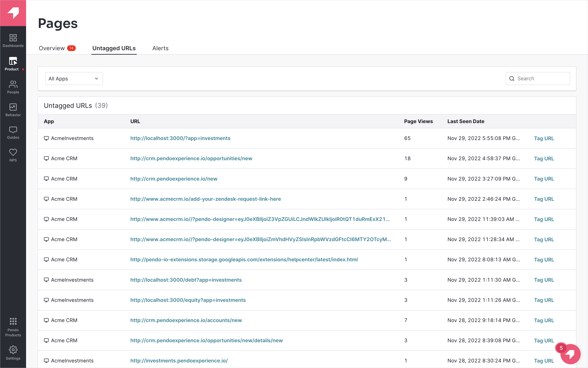Open the crm.pendoexperience.io/accounts/new link
The height and width of the screenshot is (368, 588).
(186, 320)
